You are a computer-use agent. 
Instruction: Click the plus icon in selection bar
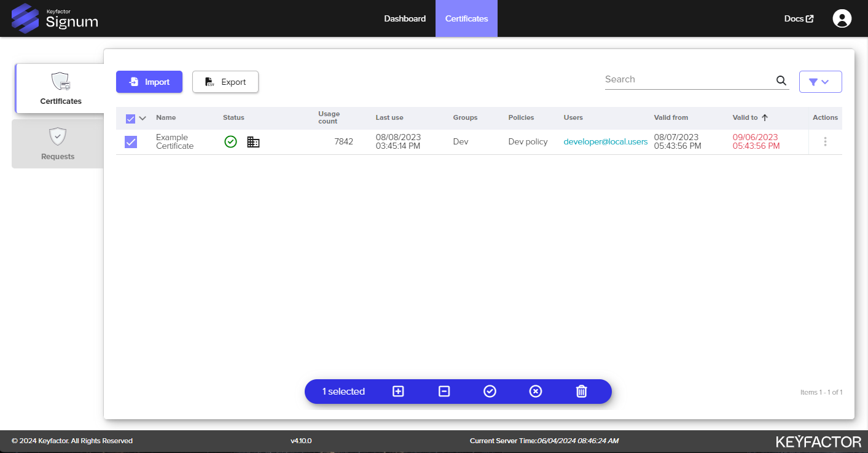(398, 392)
